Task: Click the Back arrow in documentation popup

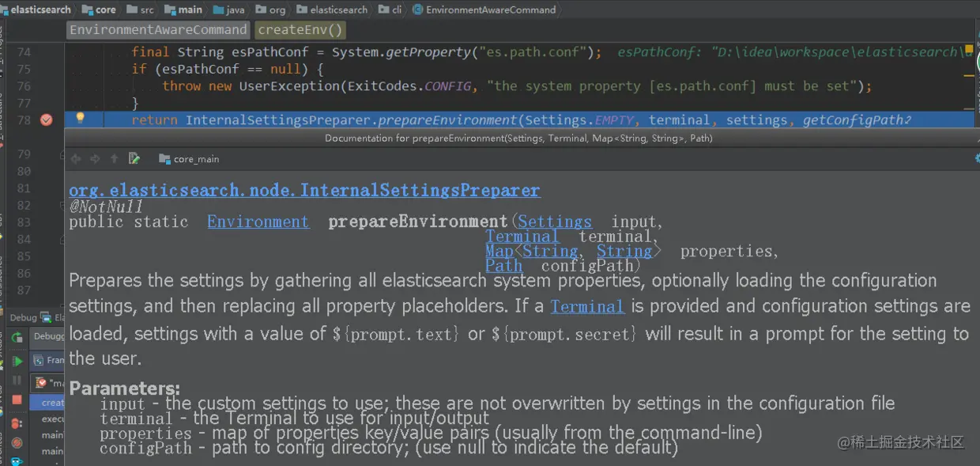Action: tap(76, 159)
